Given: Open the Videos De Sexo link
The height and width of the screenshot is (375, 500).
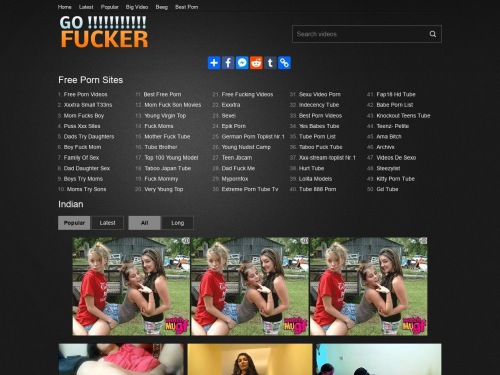Looking at the screenshot, I should coord(396,158).
